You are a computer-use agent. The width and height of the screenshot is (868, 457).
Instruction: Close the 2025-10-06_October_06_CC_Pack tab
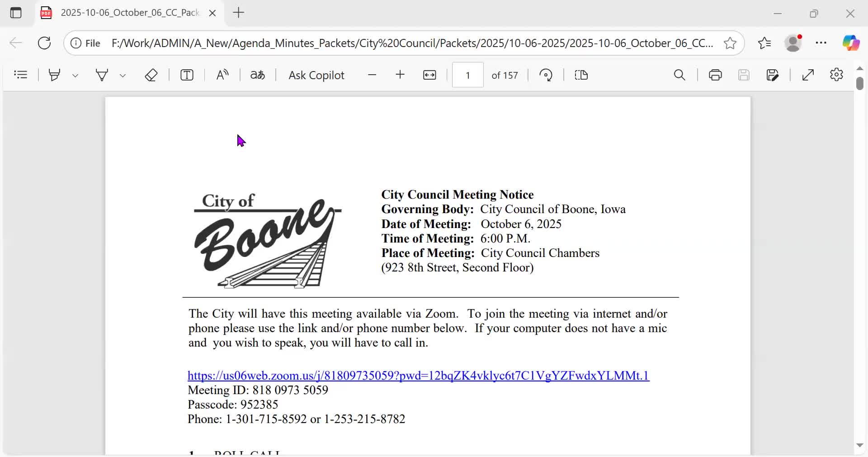(212, 13)
